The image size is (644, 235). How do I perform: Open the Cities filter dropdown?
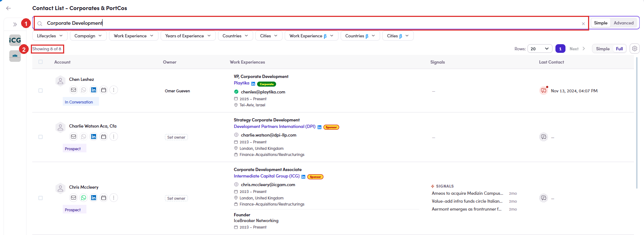pyautogui.click(x=269, y=36)
